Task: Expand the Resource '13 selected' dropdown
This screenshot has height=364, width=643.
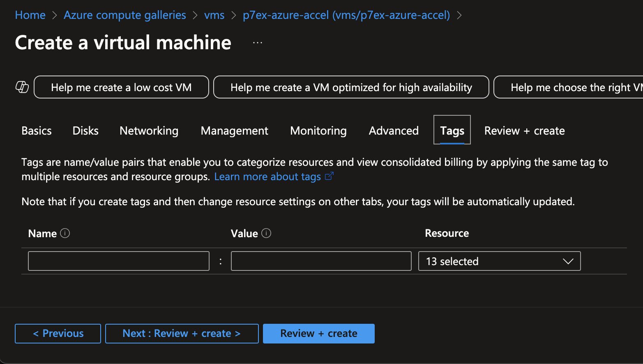Action: coord(499,261)
